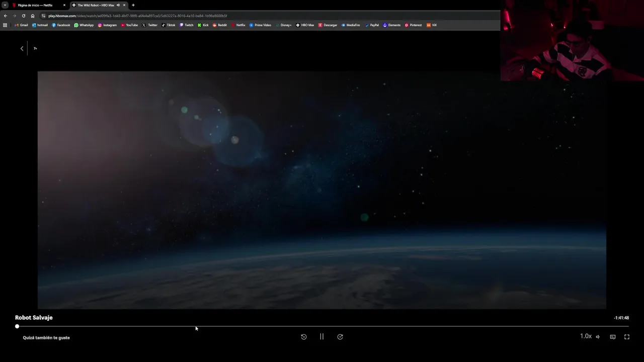Click the browser back button
The width and height of the screenshot is (644, 362).
[6, 16]
